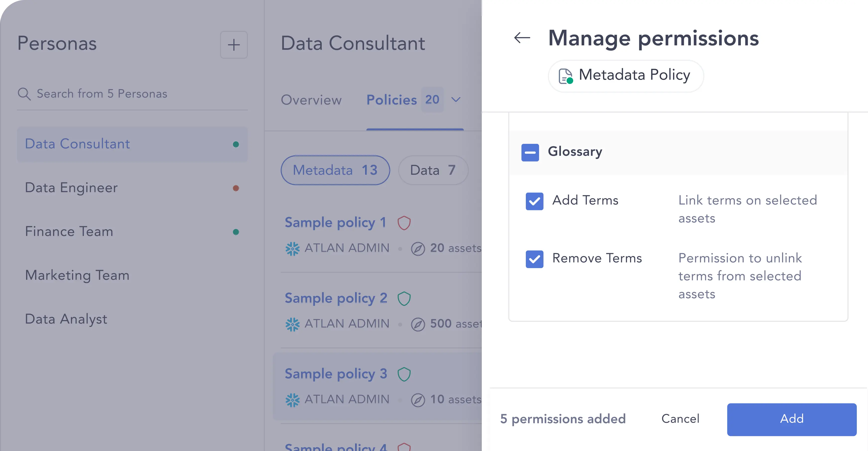Click the red status dot for Data Engineer
The height and width of the screenshot is (451, 868).
[x=236, y=188]
